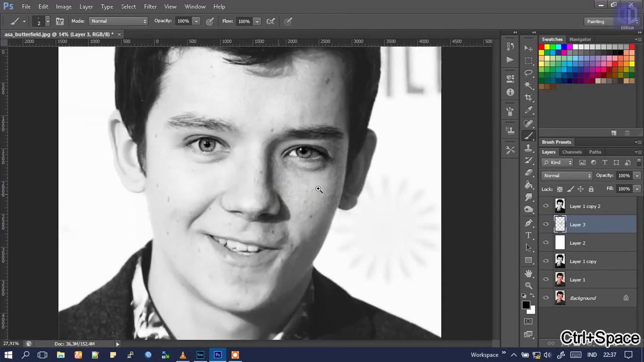Select the Move tool

point(528,48)
